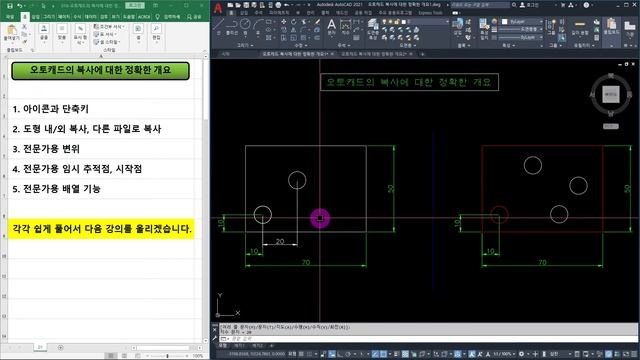The width and height of the screenshot is (640, 360).
Task: Click the Cut scissors icon in Excel
Action: [24, 26]
